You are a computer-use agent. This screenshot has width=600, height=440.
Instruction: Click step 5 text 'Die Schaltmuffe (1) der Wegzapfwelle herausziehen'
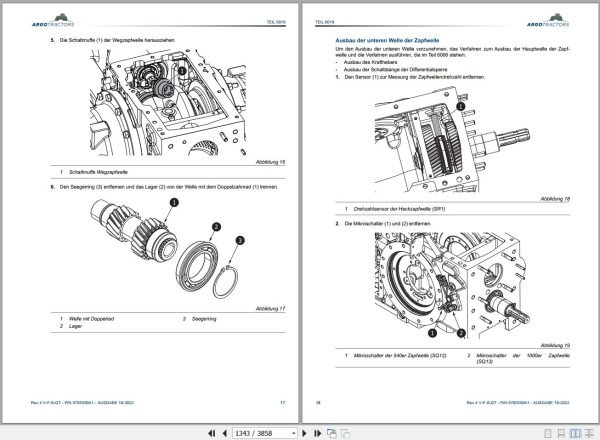tap(117, 40)
